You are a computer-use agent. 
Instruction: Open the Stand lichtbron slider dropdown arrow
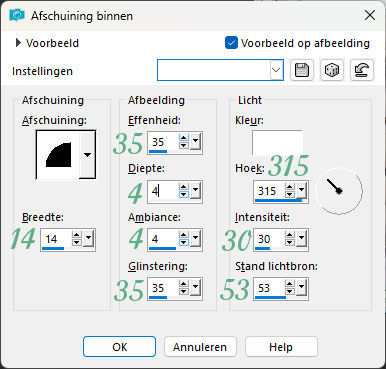pos(302,287)
